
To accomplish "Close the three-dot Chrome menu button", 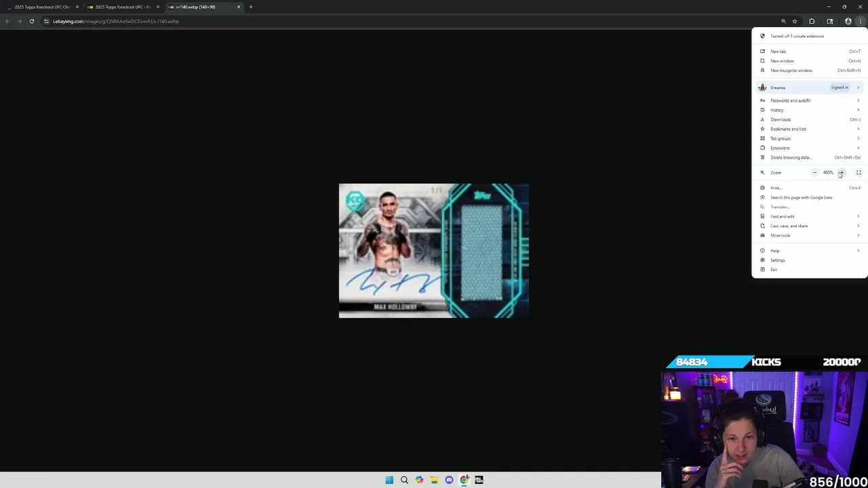I will click(860, 21).
